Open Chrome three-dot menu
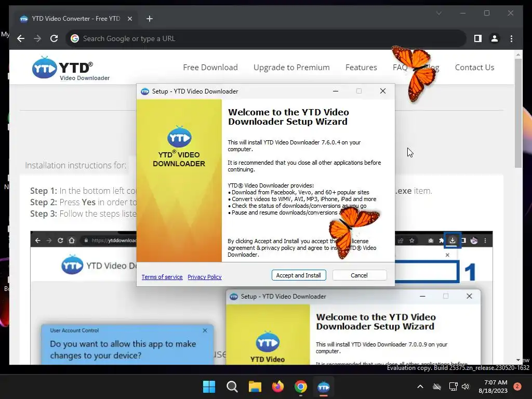Screen dimensions: 532x399 click(x=511, y=38)
